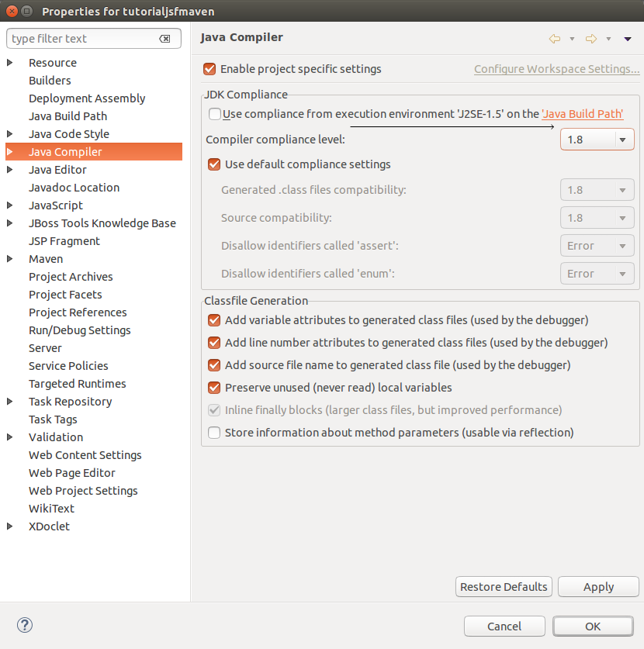Screen dimensions: 644x649
Task: Click the clear filter text icon
Action: [x=165, y=38]
